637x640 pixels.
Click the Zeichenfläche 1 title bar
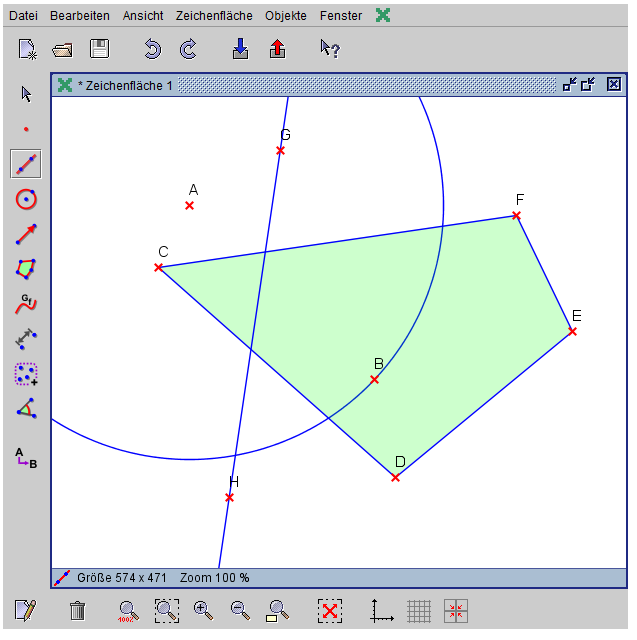[339, 85]
